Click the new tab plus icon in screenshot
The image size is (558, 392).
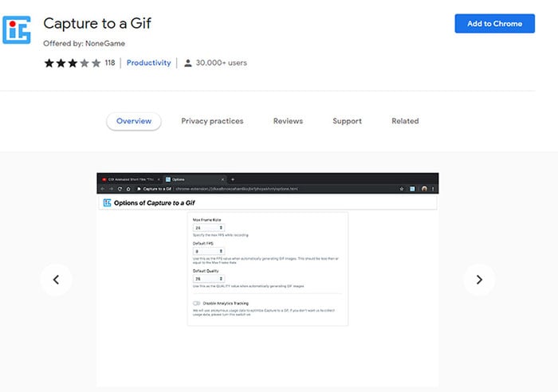coord(233,179)
